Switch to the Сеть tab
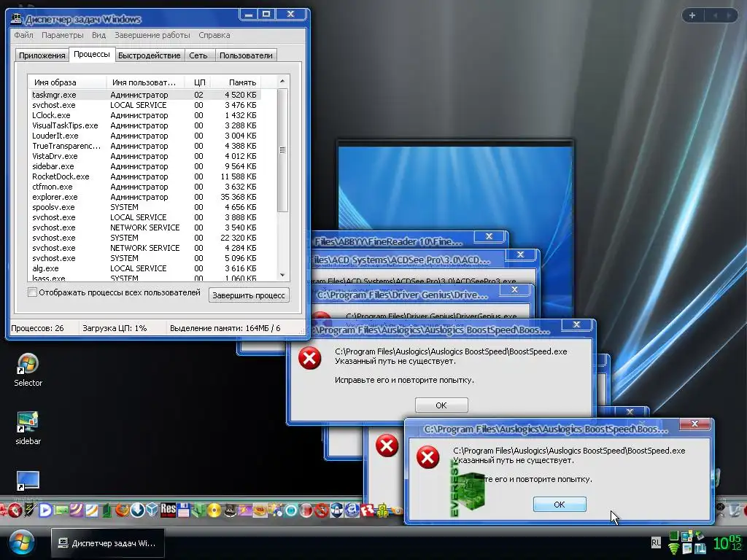The height and width of the screenshot is (560, 747). [x=198, y=55]
